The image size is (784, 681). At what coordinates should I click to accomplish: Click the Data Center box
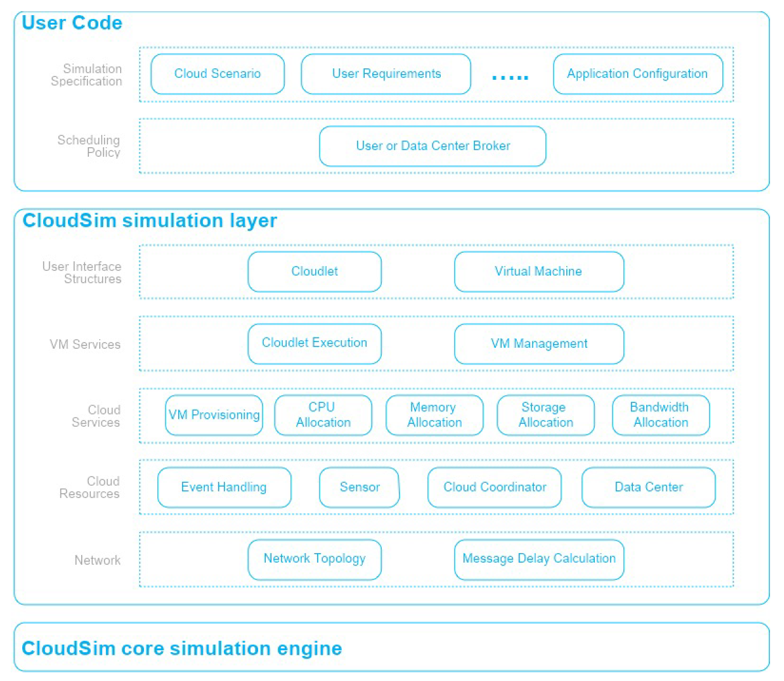(648, 487)
